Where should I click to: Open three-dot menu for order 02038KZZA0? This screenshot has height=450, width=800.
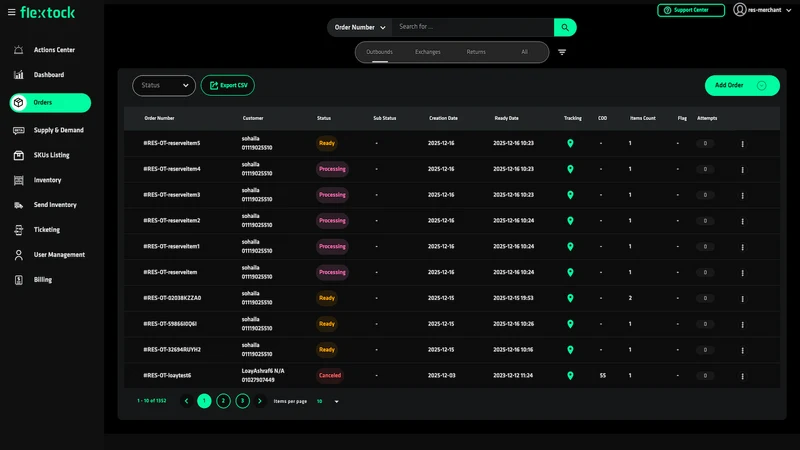pyautogui.click(x=742, y=298)
